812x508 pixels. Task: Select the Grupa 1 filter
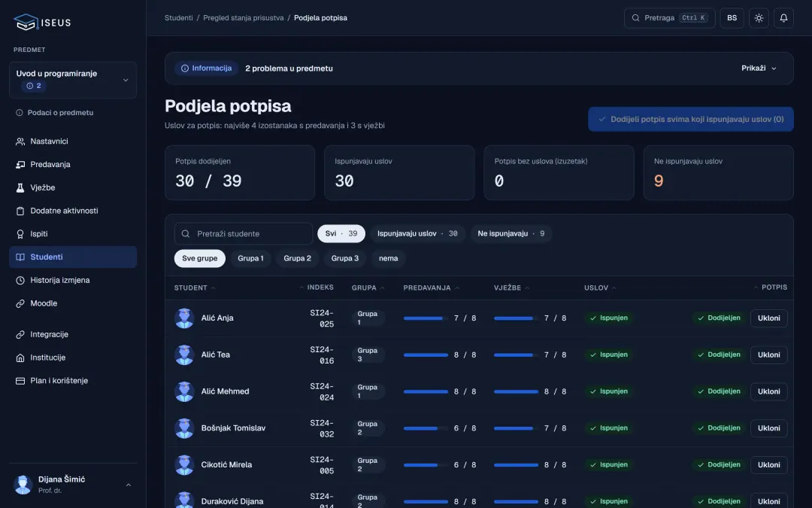pyautogui.click(x=250, y=258)
